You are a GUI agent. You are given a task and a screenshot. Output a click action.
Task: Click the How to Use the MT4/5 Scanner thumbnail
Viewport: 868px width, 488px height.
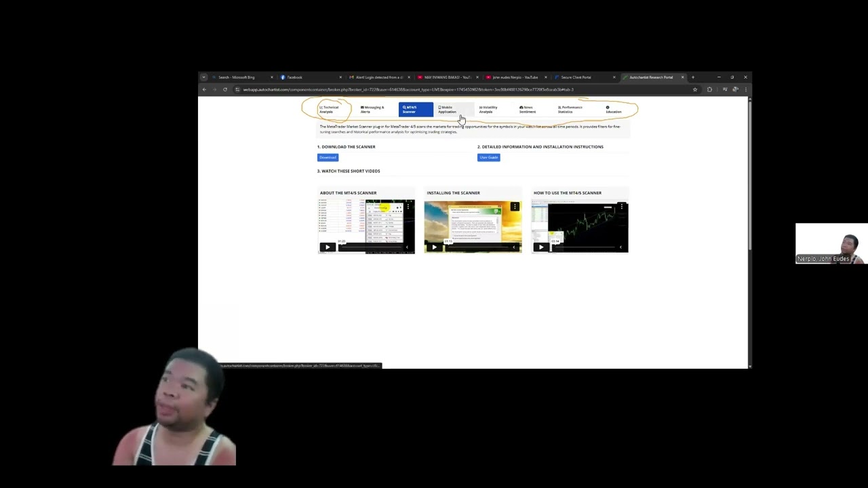[580, 226]
